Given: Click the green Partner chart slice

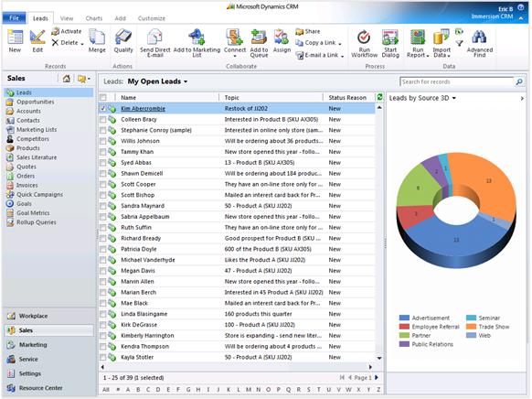Looking at the screenshot, I should (418, 188).
